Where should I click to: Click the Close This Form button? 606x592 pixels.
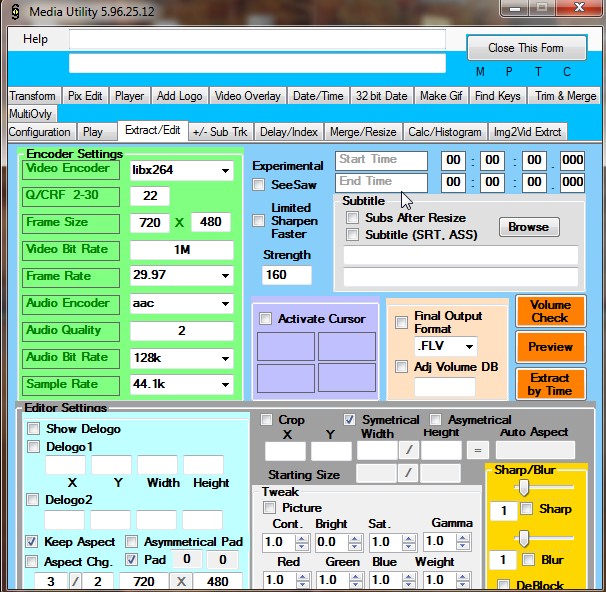526,48
